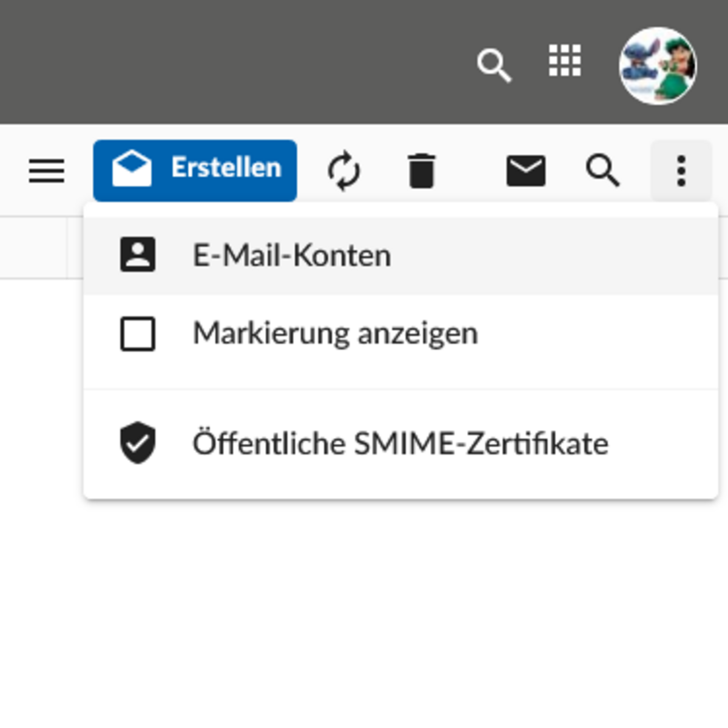This screenshot has height=728, width=728.
Task: Click the open-envelope icon inside Erstellen
Action: point(132,169)
